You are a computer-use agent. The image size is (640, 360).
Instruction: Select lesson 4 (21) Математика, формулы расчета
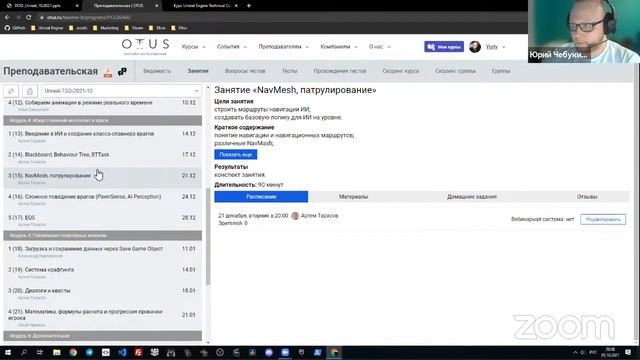pos(102,317)
